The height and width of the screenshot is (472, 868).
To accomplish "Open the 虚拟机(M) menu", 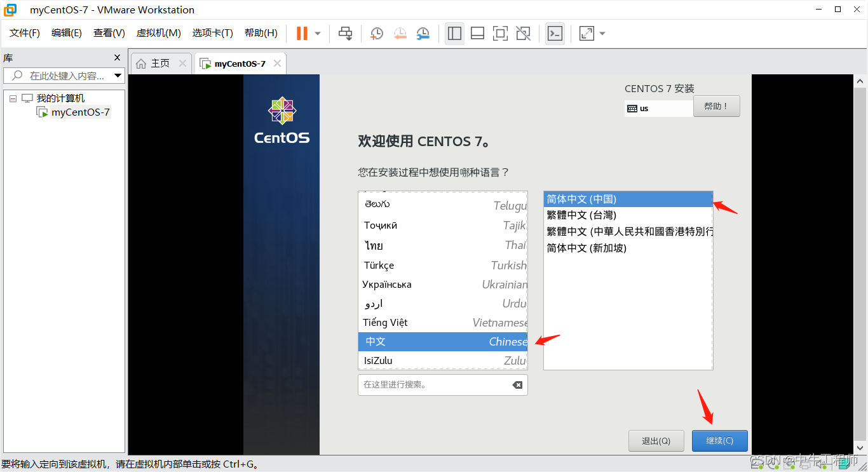I will (158, 32).
